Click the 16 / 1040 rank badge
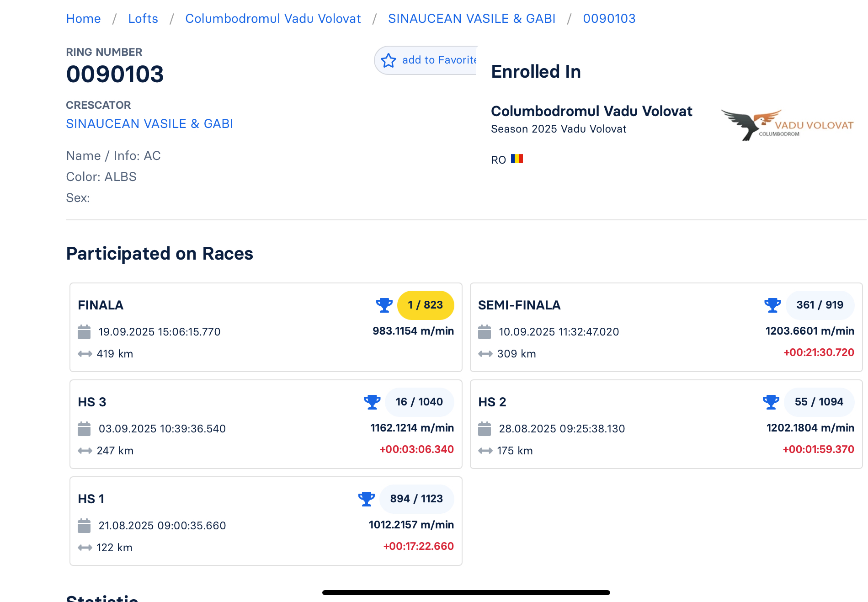 pyautogui.click(x=419, y=402)
